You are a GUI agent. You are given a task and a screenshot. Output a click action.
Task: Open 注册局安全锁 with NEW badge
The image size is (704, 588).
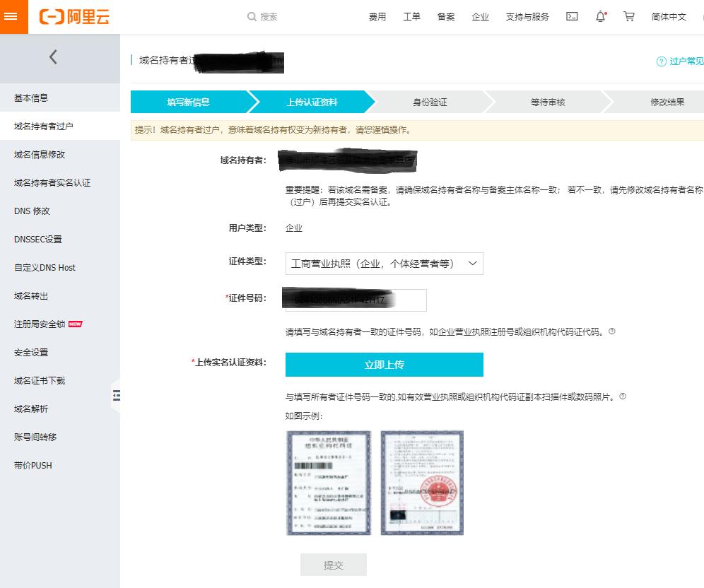[x=38, y=324]
